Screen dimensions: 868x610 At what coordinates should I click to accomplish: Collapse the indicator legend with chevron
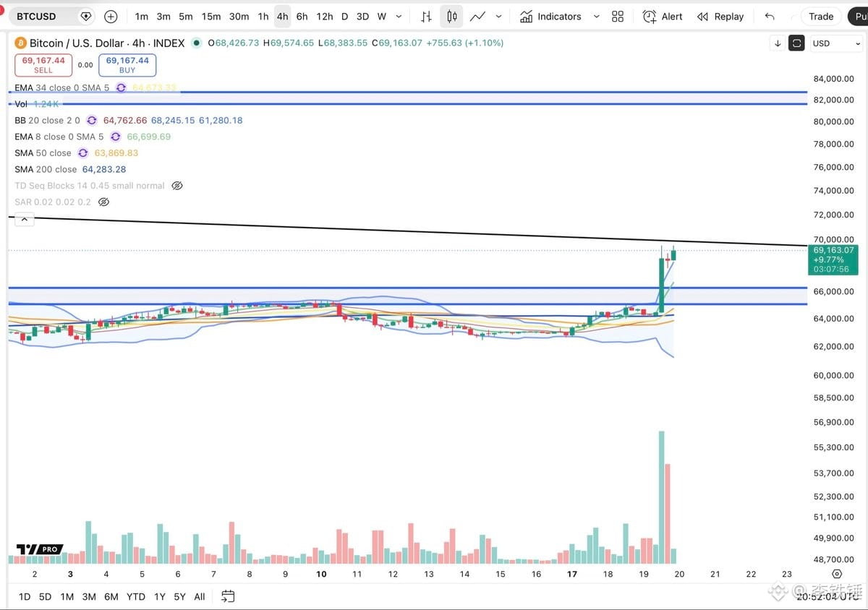tap(24, 220)
